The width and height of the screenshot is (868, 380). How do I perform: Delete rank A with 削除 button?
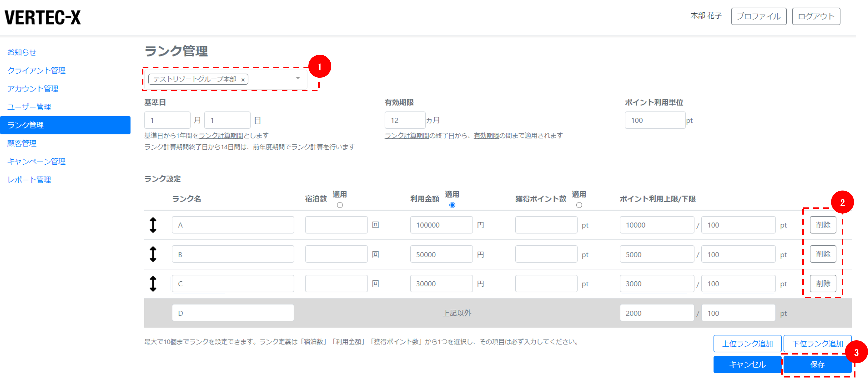823,225
